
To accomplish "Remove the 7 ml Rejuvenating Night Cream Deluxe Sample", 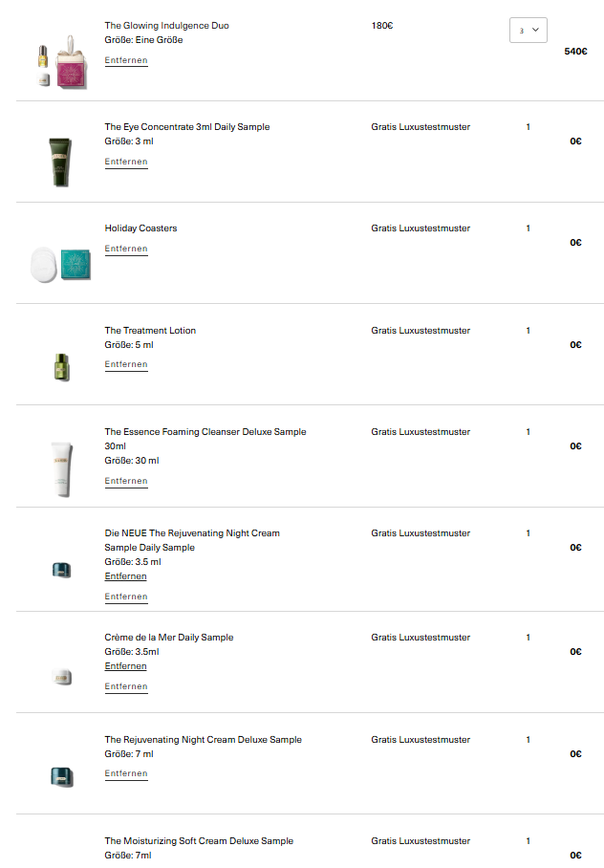I will pos(126,773).
